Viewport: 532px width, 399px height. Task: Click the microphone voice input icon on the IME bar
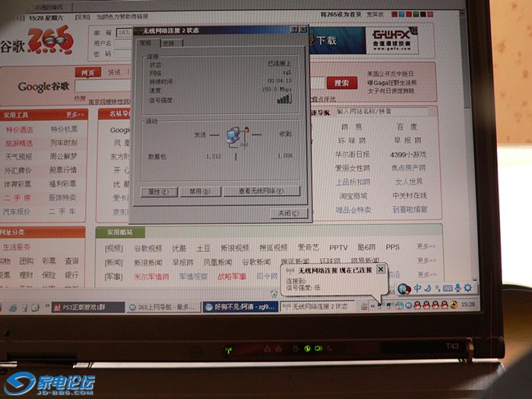[458, 288]
